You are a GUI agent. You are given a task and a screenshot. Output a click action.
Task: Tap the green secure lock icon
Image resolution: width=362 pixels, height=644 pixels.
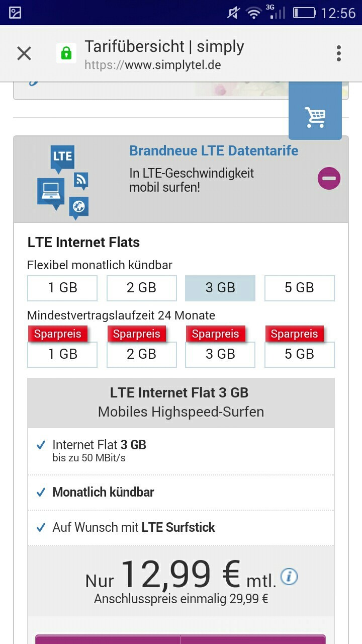[66, 53]
